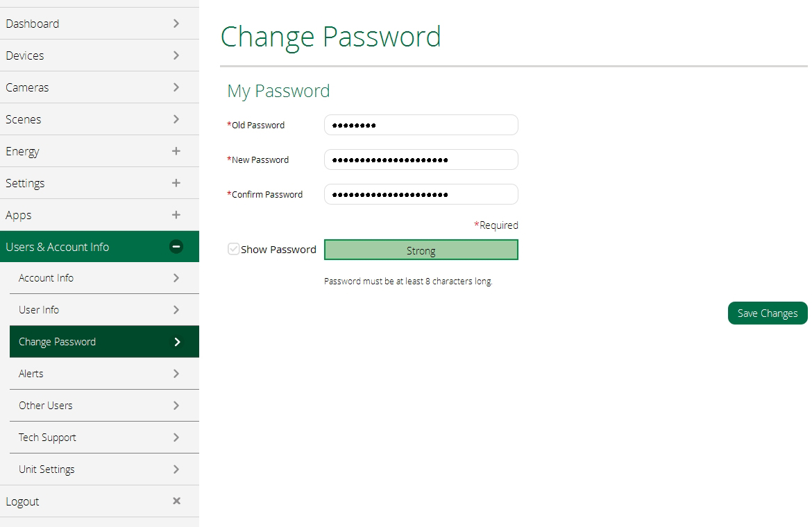Click into the Confirm Password field
Image resolution: width=812 pixels, height=527 pixels.
click(421, 194)
